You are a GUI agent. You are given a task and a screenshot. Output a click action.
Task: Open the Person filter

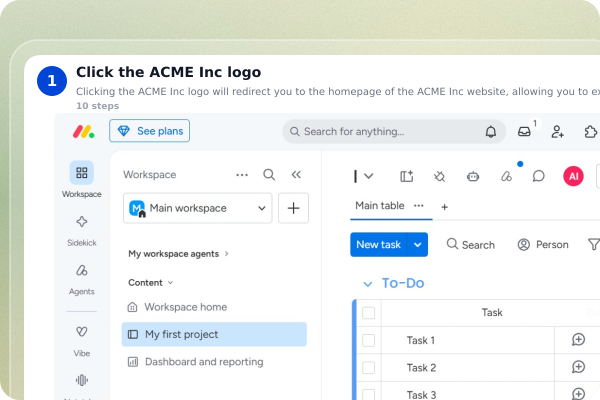[x=543, y=245]
